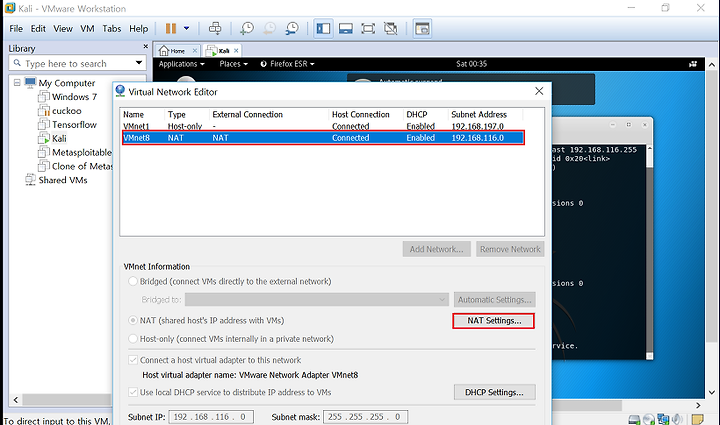Screen dimensions: 720x425
Task: Click the Kali top bar workspace icon
Action: click(x=693, y=64)
